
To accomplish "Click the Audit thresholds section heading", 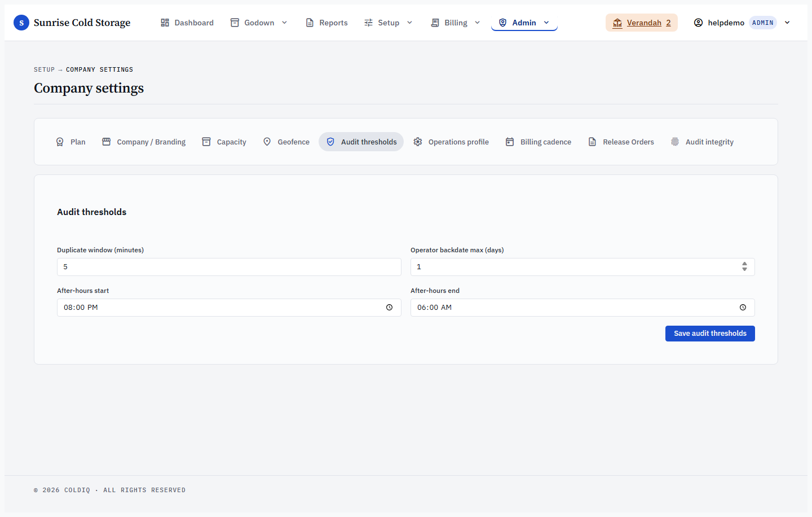I will tap(92, 212).
